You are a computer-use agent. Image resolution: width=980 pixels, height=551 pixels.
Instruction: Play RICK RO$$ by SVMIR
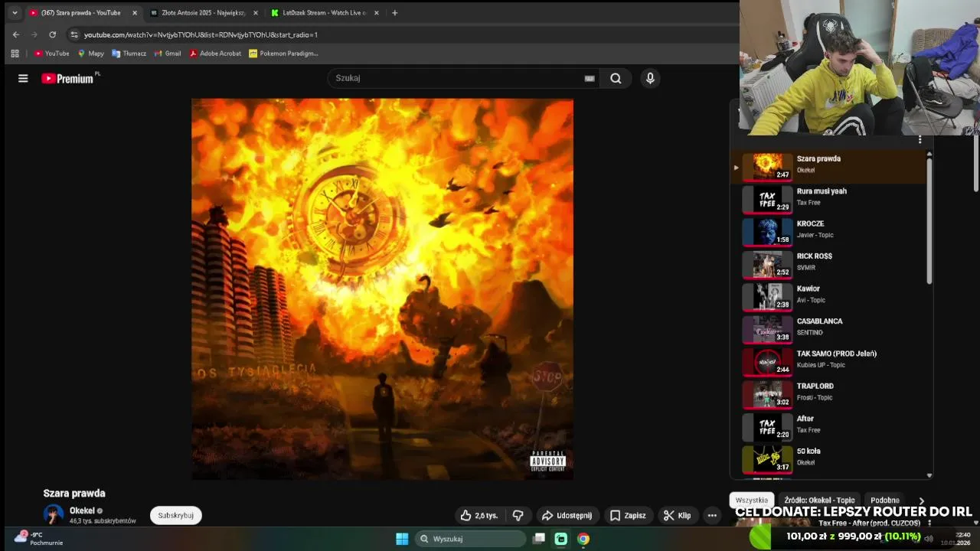point(830,264)
